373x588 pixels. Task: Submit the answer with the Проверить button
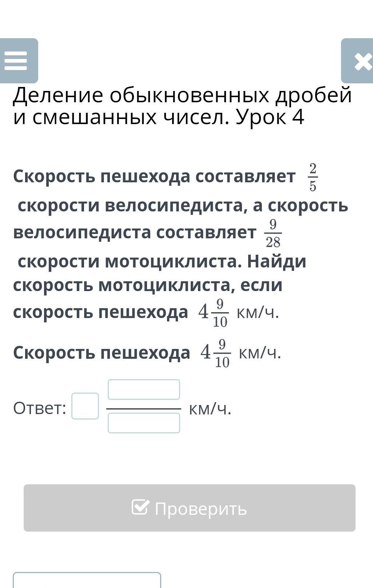190,508
